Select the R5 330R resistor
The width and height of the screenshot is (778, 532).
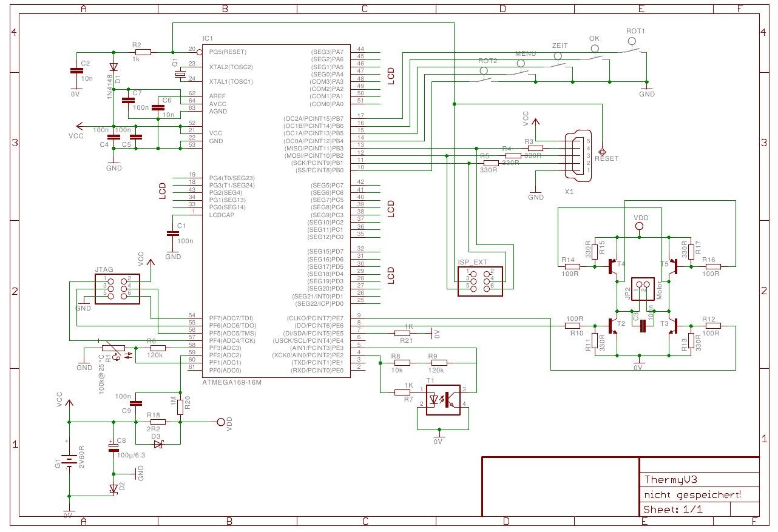tap(490, 163)
